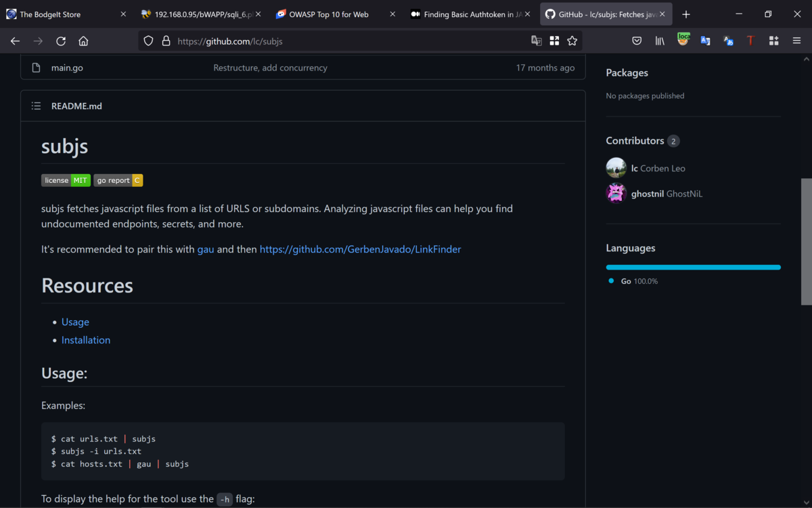Click the second translator extension icon
The image size is (812, 508).
point(728,41)
